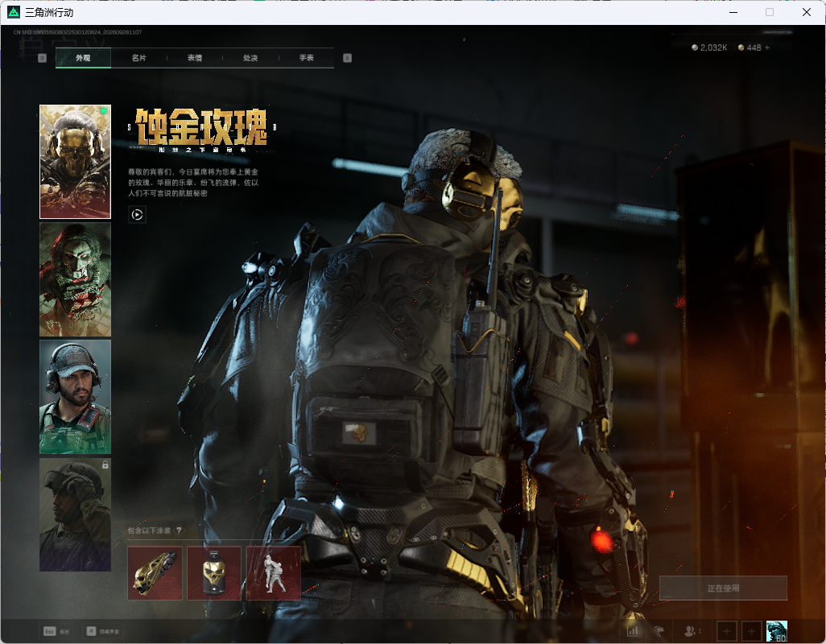Add premium currency via plus icon

[767, 48]
